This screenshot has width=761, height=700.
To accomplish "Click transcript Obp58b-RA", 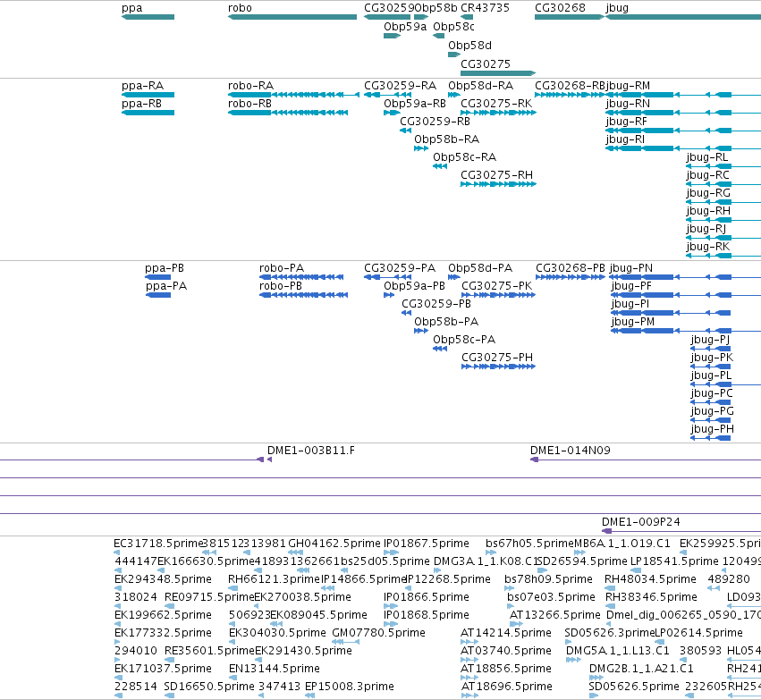I will (421, 148).
